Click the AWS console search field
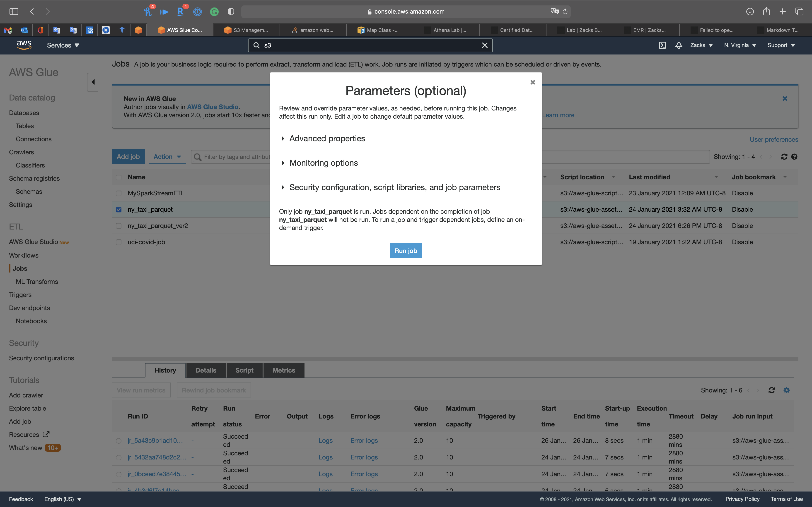 [x=369, y=45]
